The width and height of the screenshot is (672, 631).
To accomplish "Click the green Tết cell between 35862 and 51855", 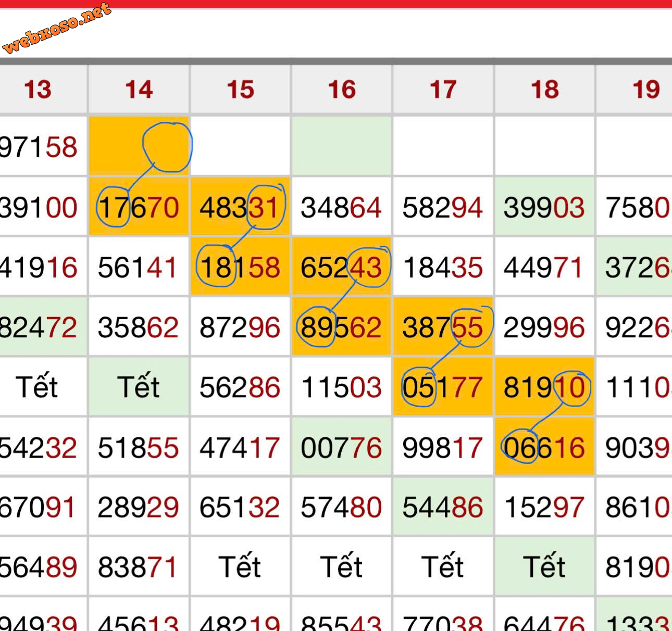I will 139,387.
